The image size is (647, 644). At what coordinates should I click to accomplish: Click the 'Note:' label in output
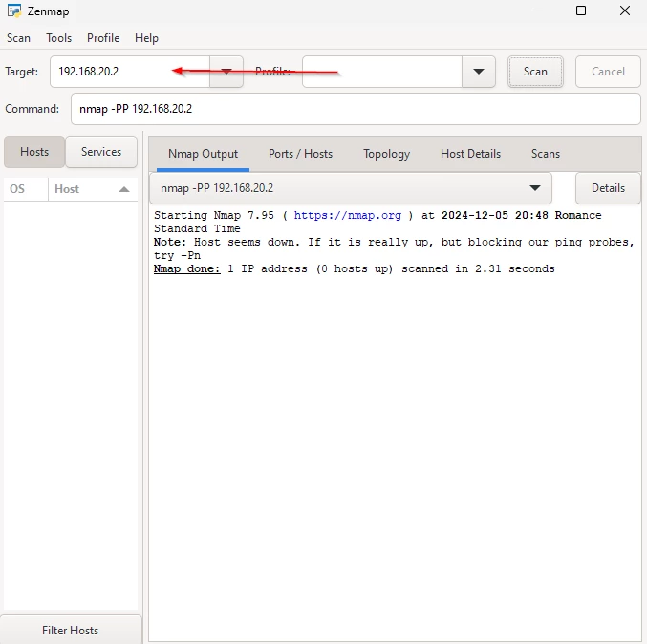click(x=170, y=242)
